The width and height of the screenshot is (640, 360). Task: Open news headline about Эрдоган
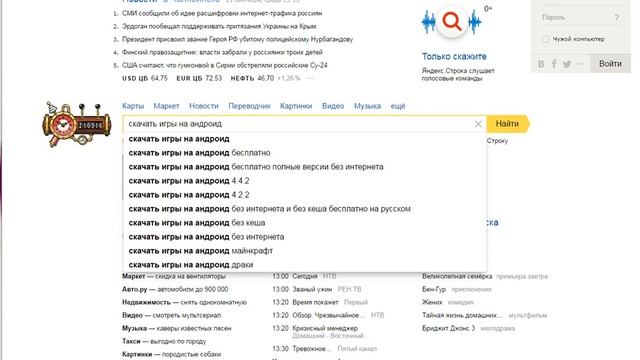(219, 26)
